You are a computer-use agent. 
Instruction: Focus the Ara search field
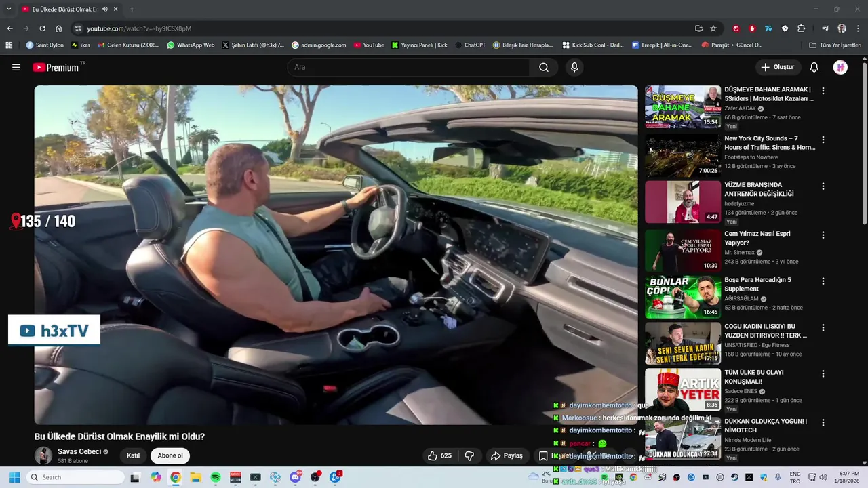click(x=408, y=67)
